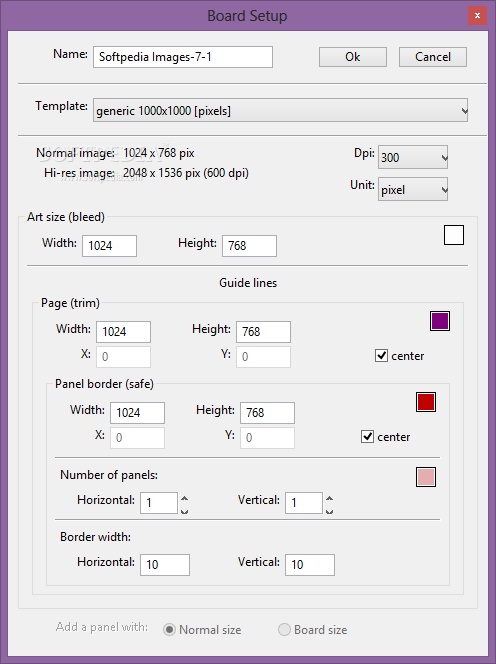Click the Panel border X field
The width and height of the screenshot is (496, 664).
(x=137, y=437)
